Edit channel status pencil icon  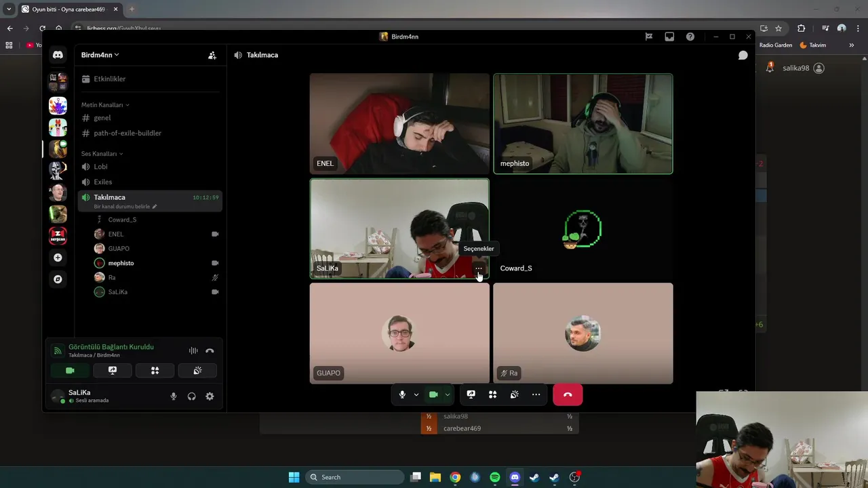coord(155,207)
